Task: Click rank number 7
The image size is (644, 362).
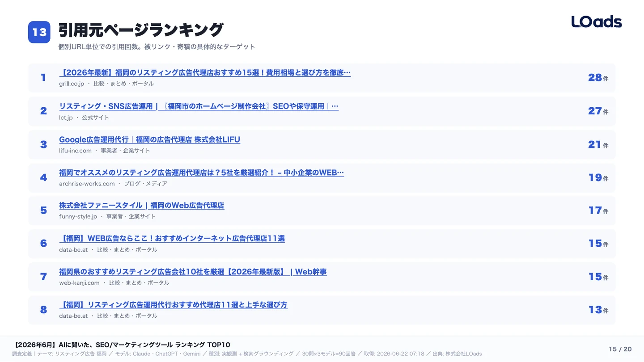Action: coord(43,277)
